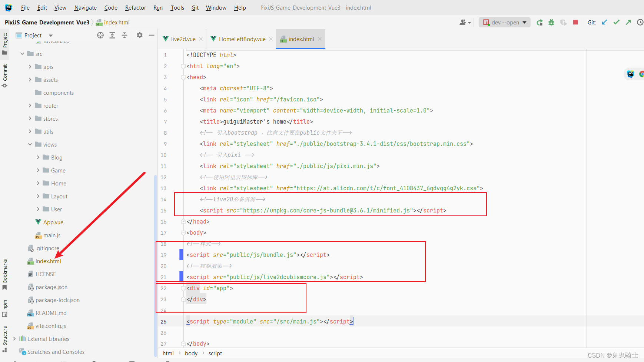The height and width of the screenshot is (362, 644).
Task: Select the components folder
Action: tap(54, 93)
